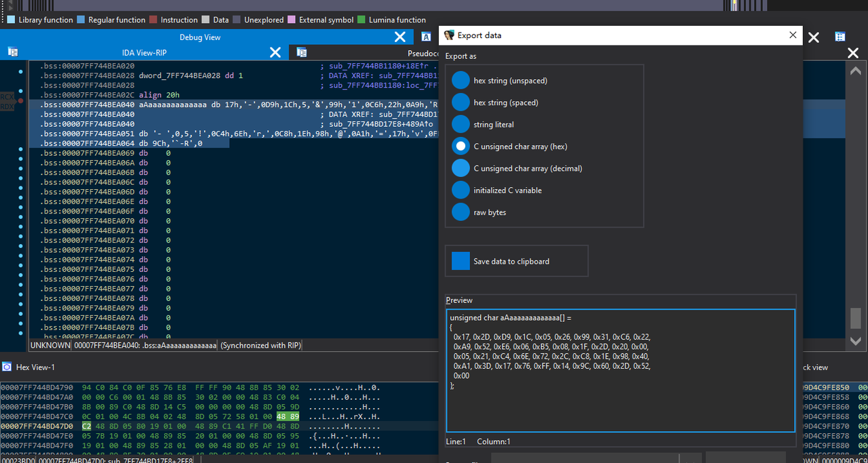868x463 pixels.
Task: Click the db 9Ch line at 7FF744BEA064
Action: click(x=129, y=144)
